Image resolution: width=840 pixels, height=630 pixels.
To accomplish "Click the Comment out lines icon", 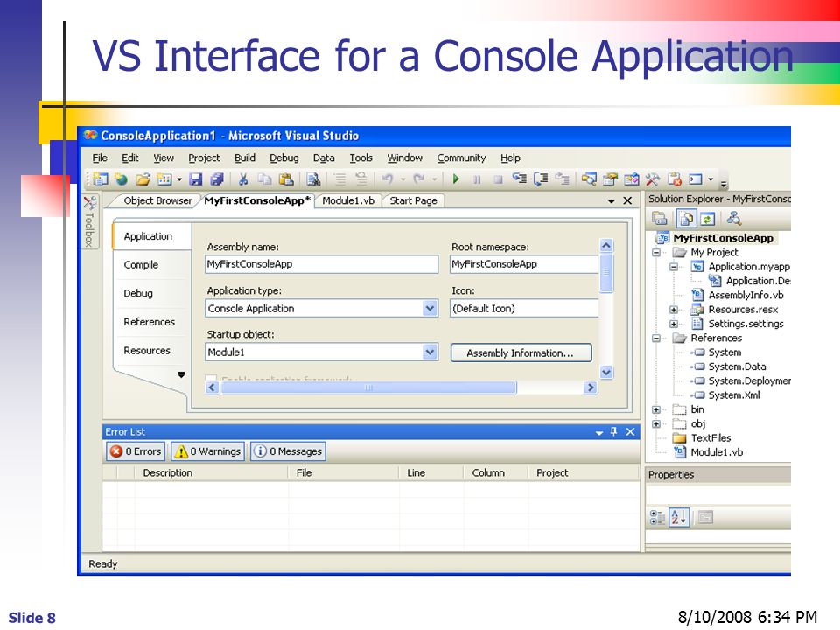I will coord(339,178).
